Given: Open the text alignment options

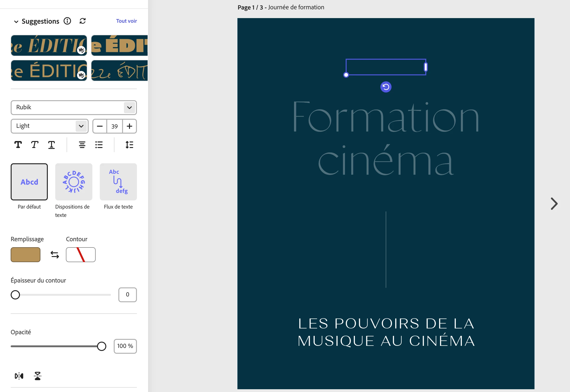Looking at the screenshot, I should (82, 145).
